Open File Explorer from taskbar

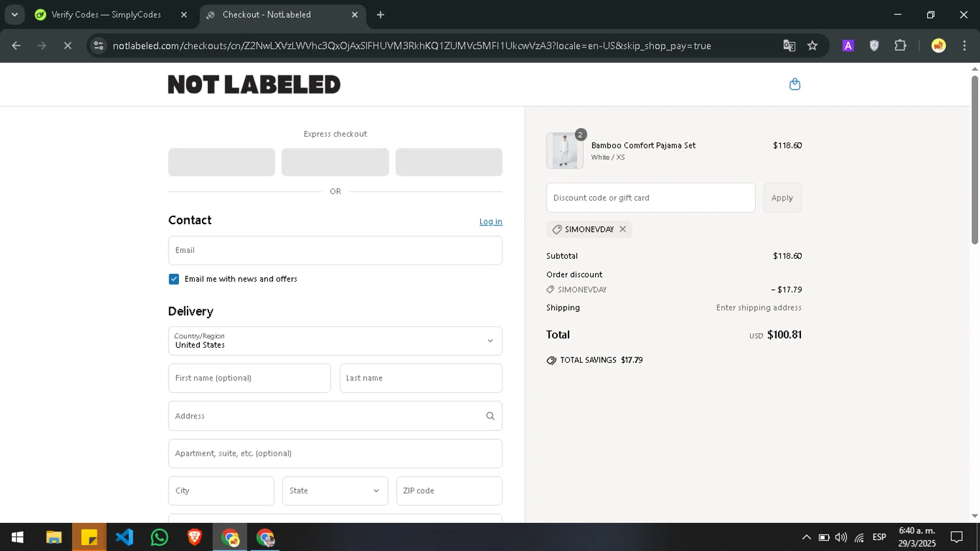coord(54,537)
